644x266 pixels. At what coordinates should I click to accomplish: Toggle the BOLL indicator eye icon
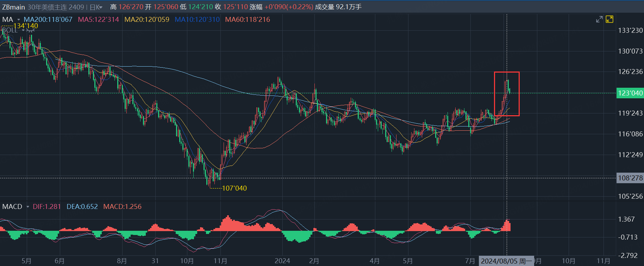point(31,30)
